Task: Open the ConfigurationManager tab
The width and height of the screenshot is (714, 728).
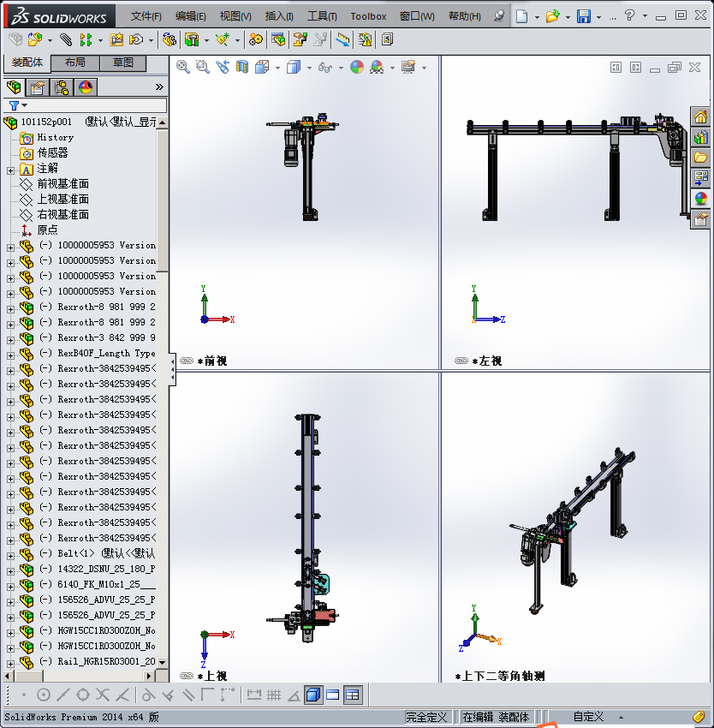Action: [x=62, y=87]
